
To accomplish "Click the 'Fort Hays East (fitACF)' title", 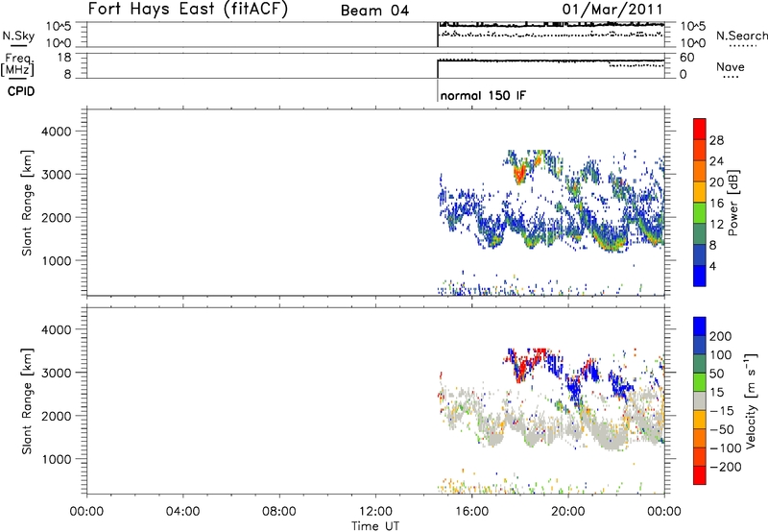I will [187, 9].
